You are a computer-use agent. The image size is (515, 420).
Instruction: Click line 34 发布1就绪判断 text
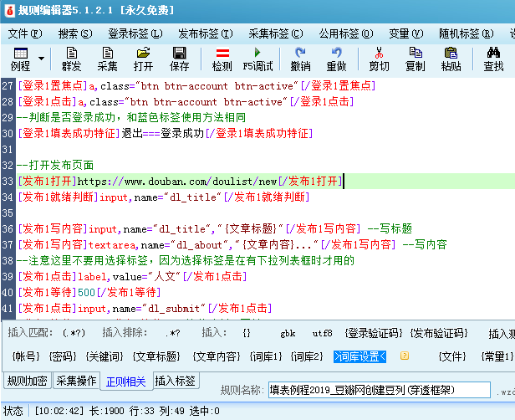[164, 197]
